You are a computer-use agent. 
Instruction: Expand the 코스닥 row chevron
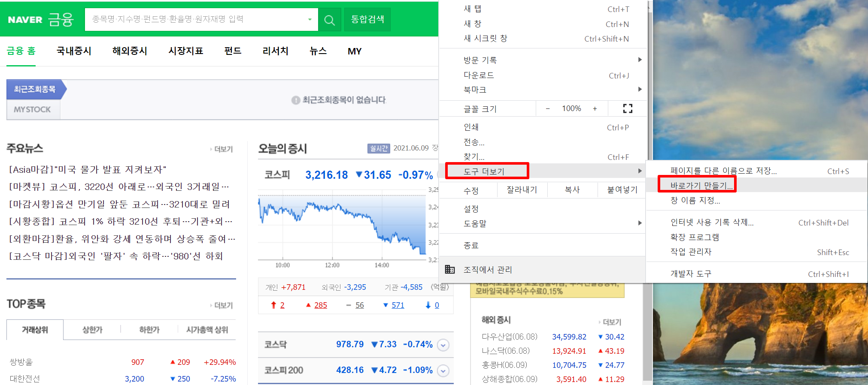[443, 345]
